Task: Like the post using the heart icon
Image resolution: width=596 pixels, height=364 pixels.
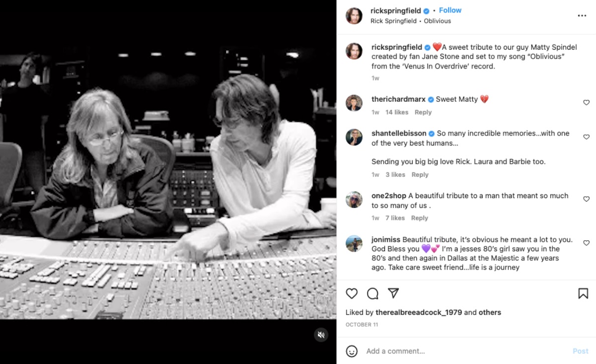Action: (x=352, y=293)
